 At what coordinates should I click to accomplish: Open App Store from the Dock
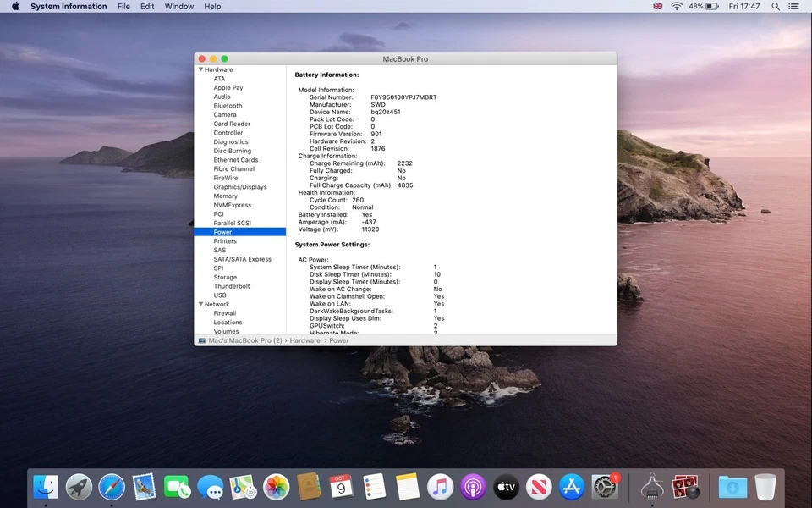pos(572,488)
